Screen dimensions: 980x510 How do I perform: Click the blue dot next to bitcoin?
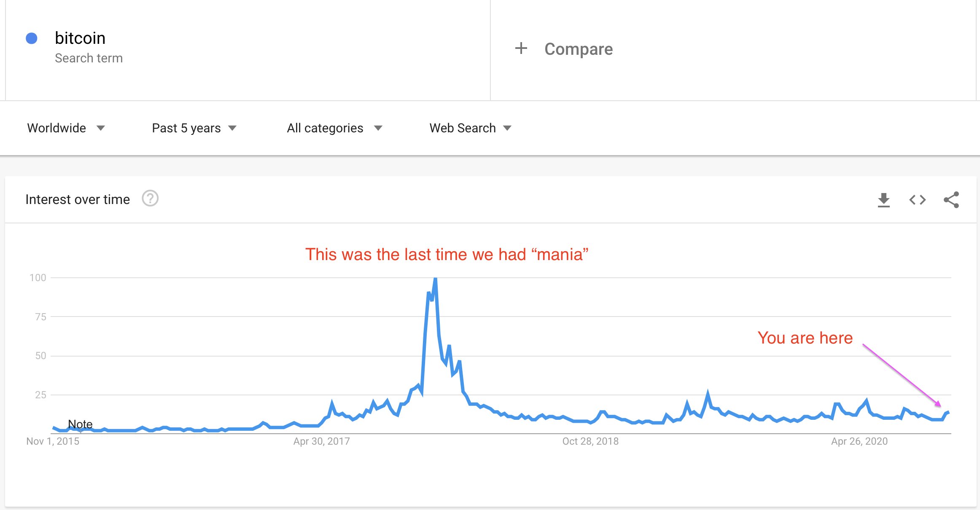pyautogui.click(x=32, y=38)
